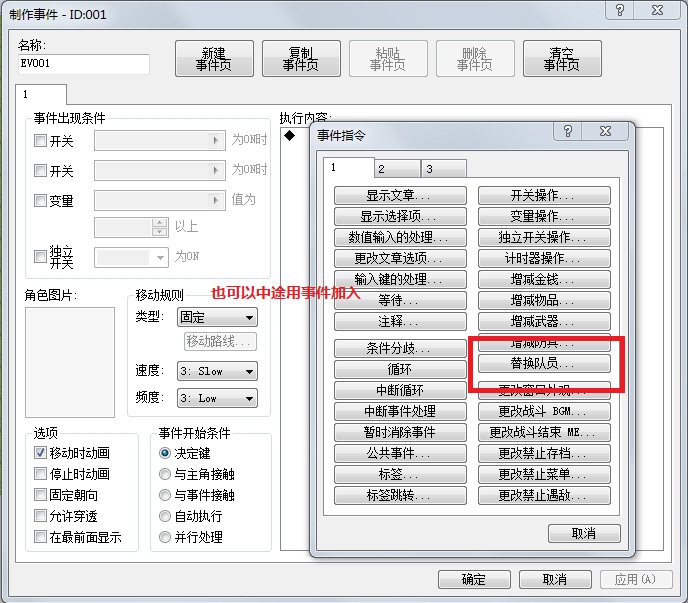Open the 变量 selector field
This screenshot has width=688, height=603.
[160, 201]
